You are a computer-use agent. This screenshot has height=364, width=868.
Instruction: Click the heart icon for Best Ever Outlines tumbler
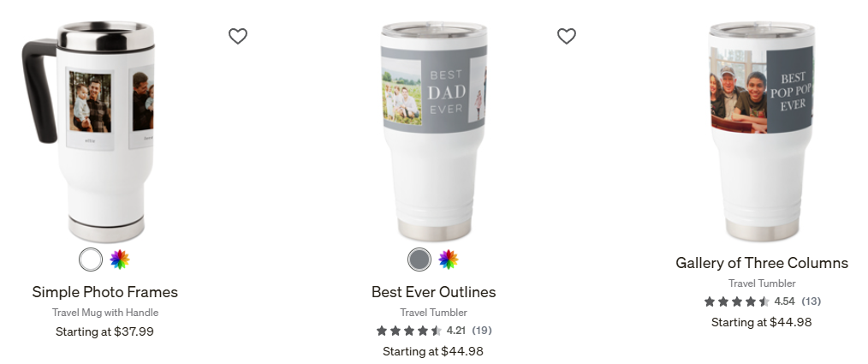pos(567,36)
